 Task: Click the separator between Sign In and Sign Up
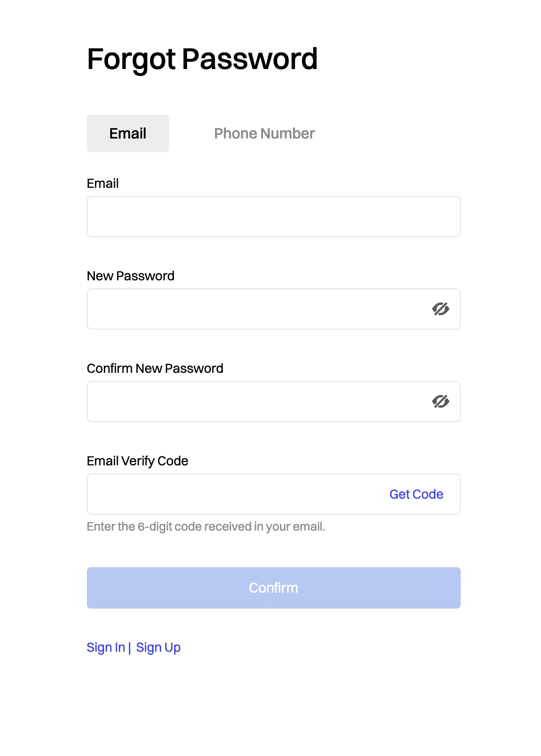[130, 648]
